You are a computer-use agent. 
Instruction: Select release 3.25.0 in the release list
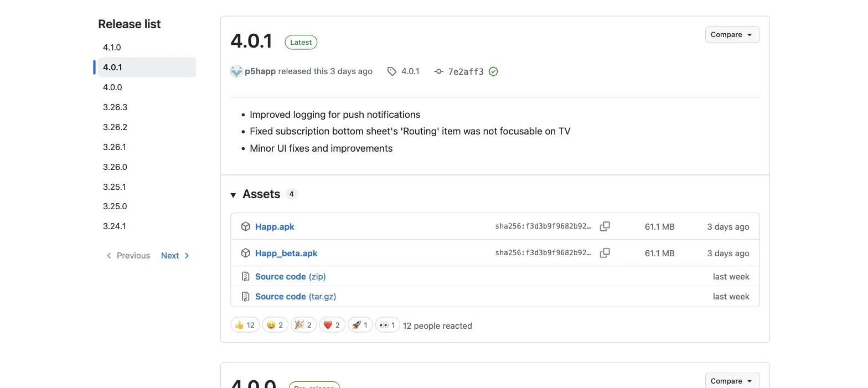point(147,206)
